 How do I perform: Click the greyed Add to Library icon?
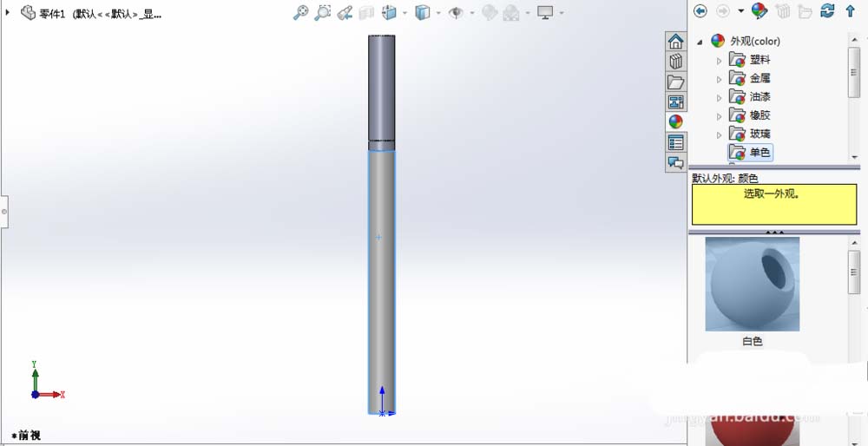point(782,10)
